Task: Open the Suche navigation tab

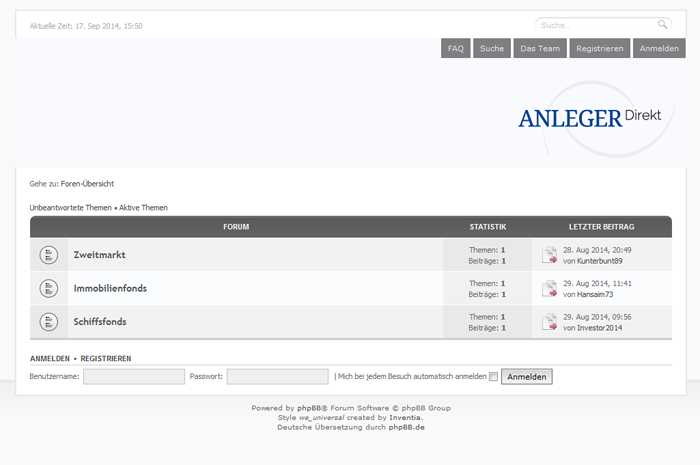Action: click(492, 48)
